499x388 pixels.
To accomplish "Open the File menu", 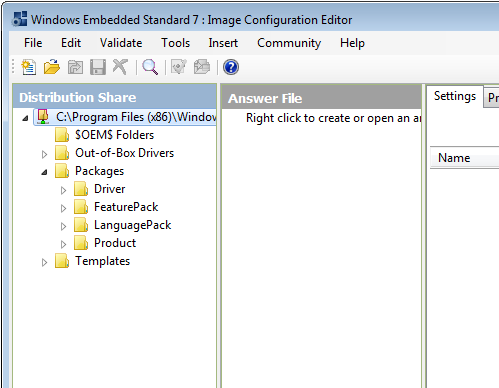I will coord(33,43).
